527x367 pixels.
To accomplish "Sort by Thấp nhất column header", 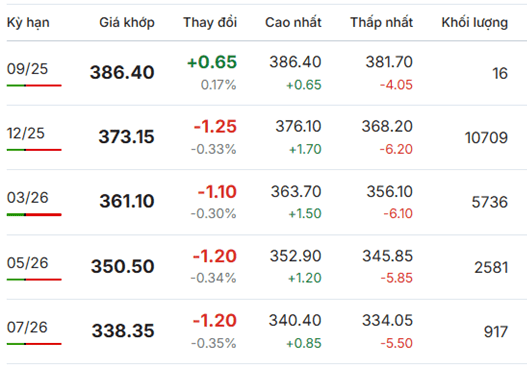I will pyautogui.click(x=381, y=23).
